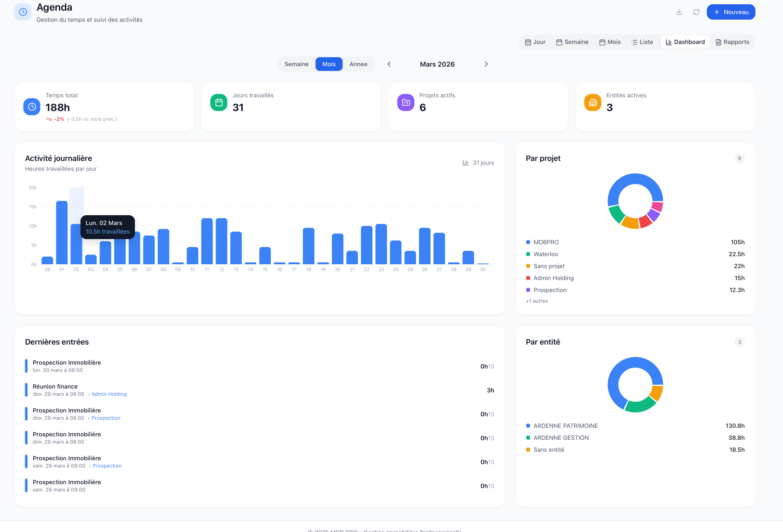Click the bar chart icon next to 31 jours
Image resolution: width=783 pixels, height=532 pixels.
coord(465,163)
